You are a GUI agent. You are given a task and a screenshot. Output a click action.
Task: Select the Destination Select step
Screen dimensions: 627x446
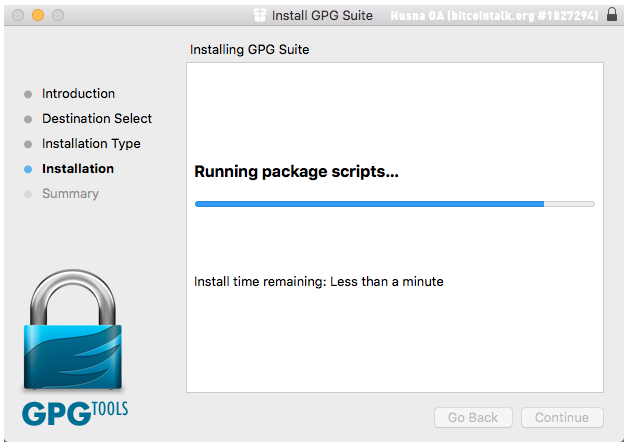(x=97, y=118)
